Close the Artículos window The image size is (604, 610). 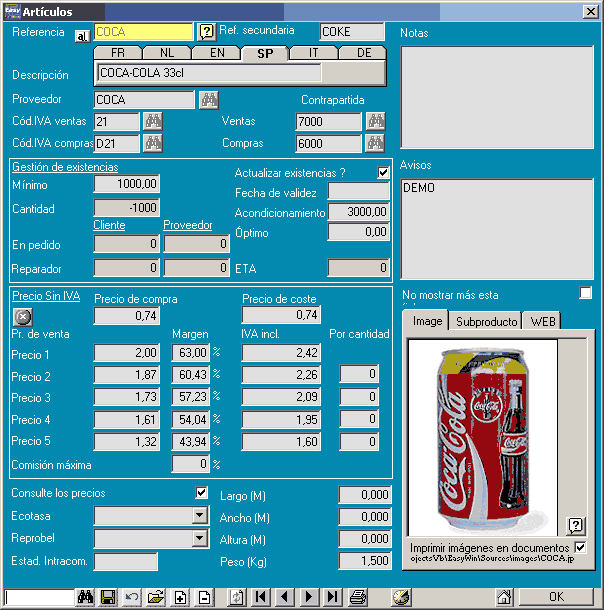click(590, 12)
